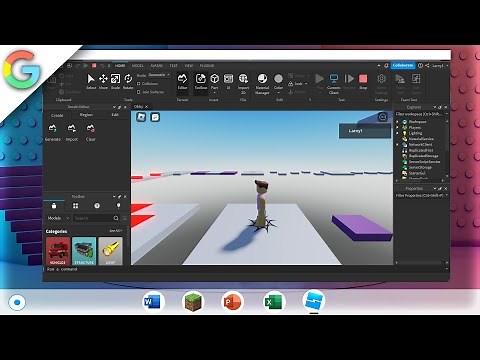Viewport: 480px width, 360px height.
Task: Select the Scale tool
Action: [115, 79]
